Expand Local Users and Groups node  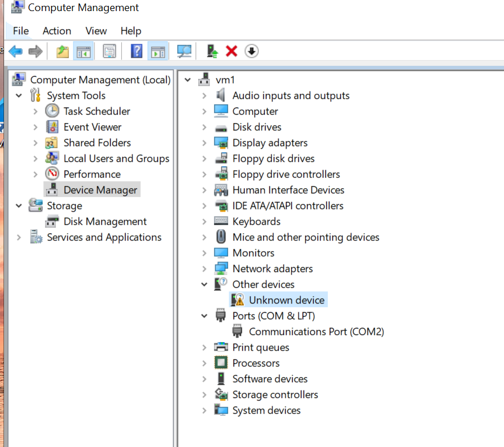[36, 159]
